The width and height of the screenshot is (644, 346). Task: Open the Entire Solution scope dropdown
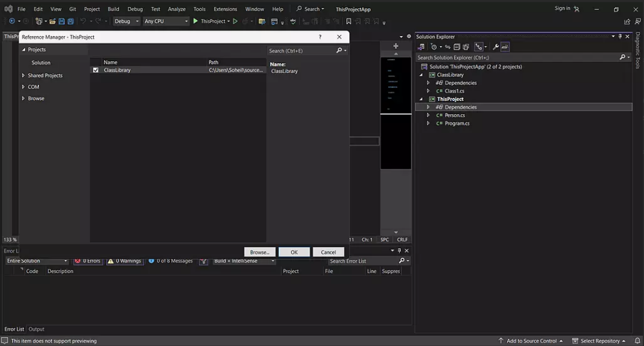click(x=37, y=261)
